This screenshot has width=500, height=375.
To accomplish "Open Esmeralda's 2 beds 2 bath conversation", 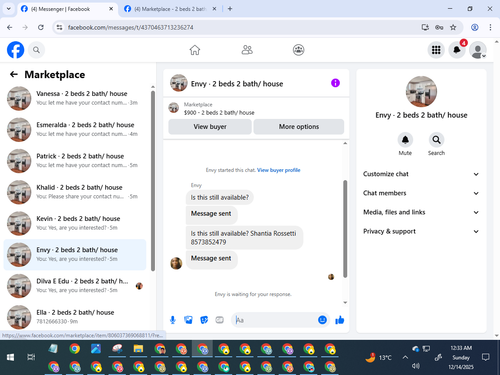I will [75, 129].
